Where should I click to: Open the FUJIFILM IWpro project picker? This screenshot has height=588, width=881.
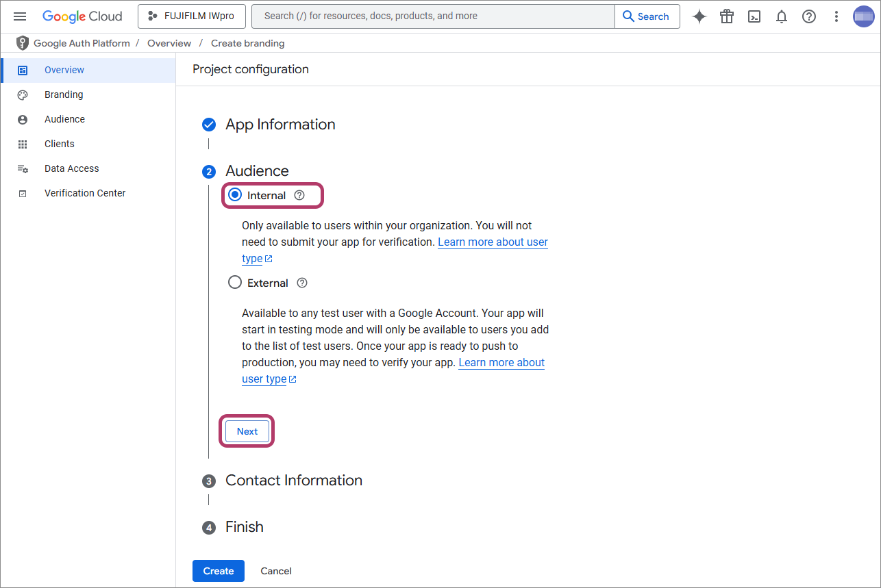tap(192, 16)
